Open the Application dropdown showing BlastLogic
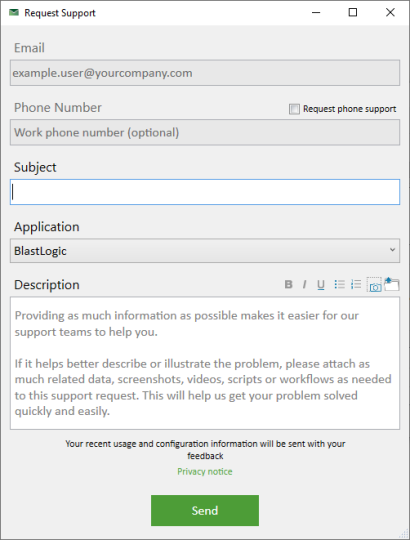The width and height of the screenshot is (410, 540). pos(205,251)
